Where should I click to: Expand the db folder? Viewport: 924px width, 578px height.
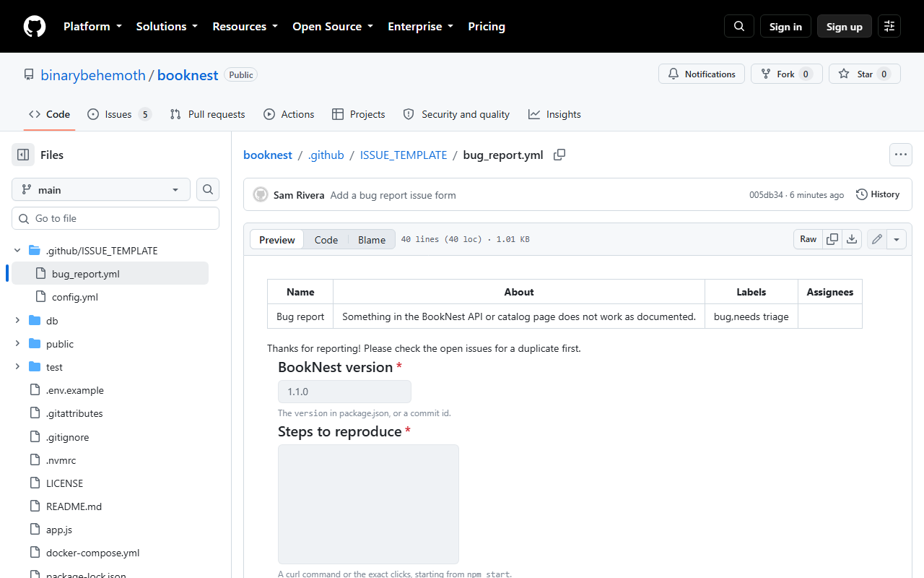pyautogui.click(x=18, y=320)
